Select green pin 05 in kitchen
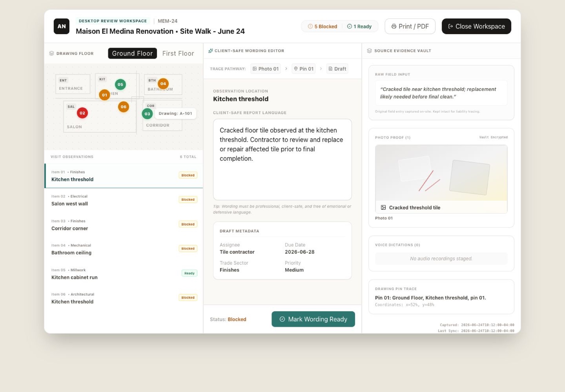The height and width of the screenshot is (392, 565). (120, 84)
